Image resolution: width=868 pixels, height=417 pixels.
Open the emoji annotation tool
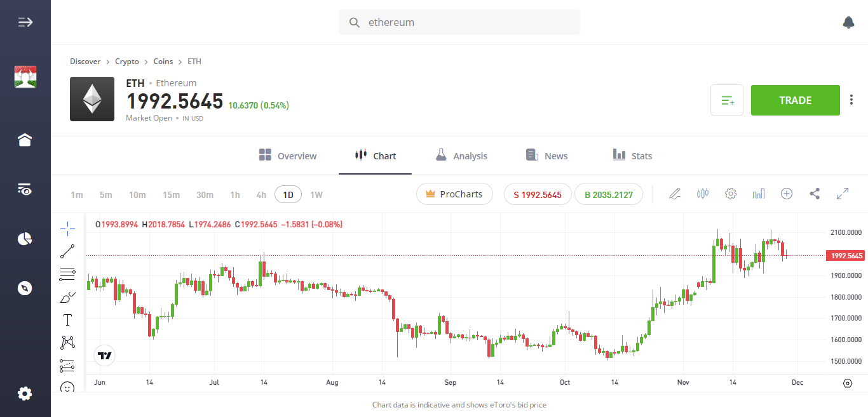[x=67, y=387]
